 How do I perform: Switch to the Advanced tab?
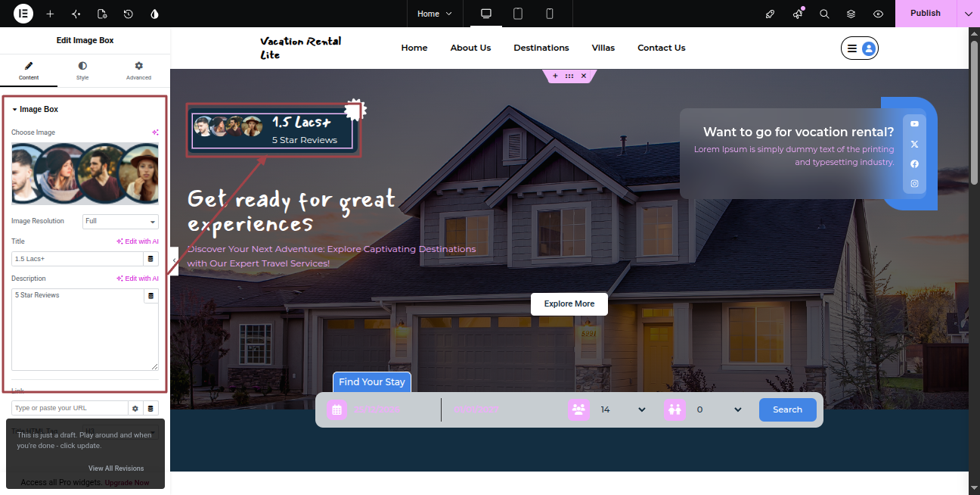tap(138, 71)
